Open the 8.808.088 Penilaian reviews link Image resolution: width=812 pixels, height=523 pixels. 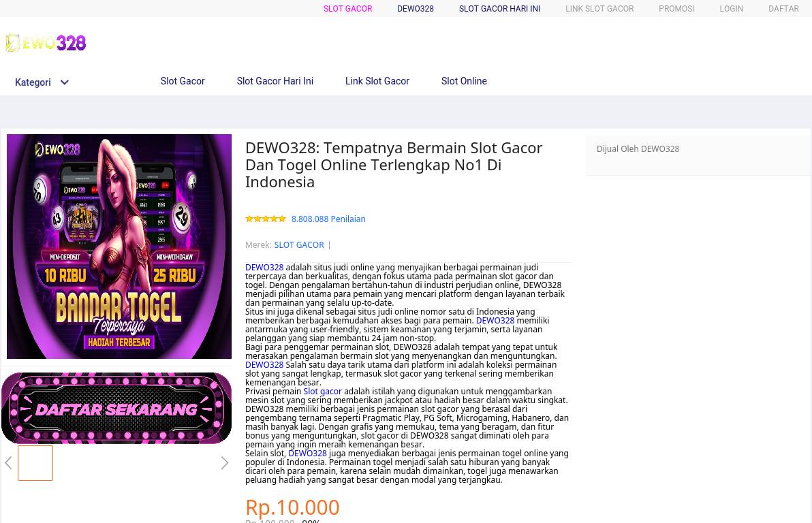pos(328,219)
